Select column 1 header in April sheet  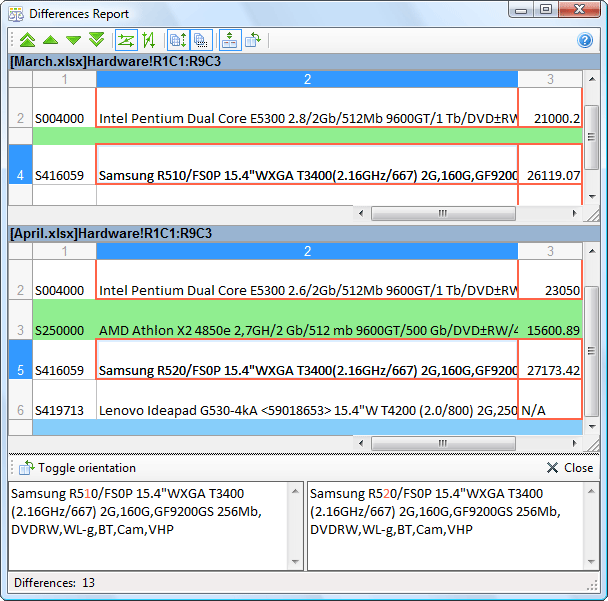pos(64,251)
